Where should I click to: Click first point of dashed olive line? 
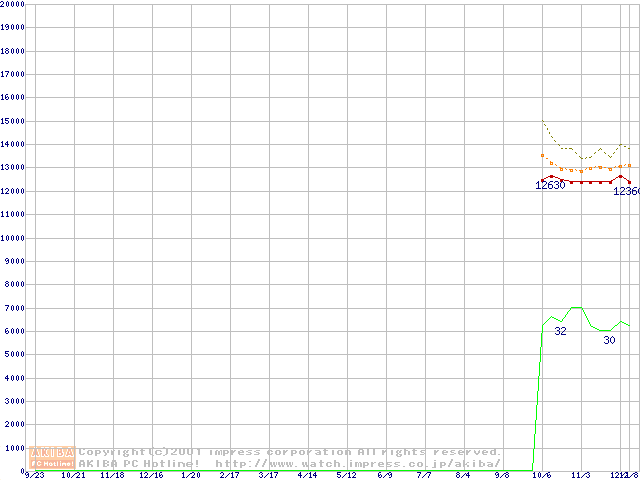pyautogui.click(x=542, y=122)
